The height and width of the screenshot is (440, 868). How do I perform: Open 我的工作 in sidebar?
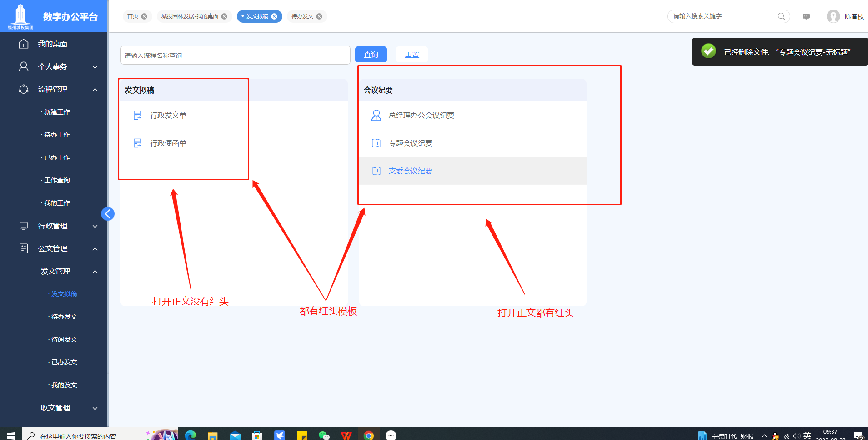(57, 203)
